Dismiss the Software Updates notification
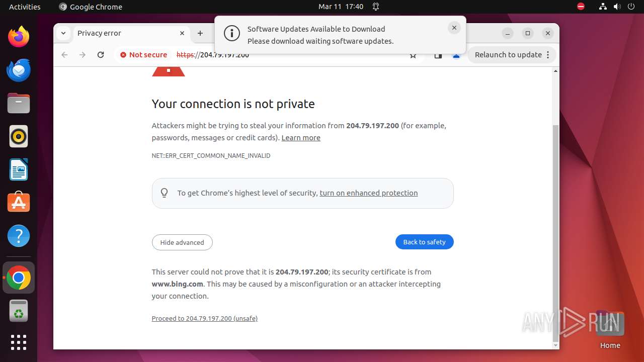Image resolution: width=644 pixels, height=362 pixels. point(454,28)
